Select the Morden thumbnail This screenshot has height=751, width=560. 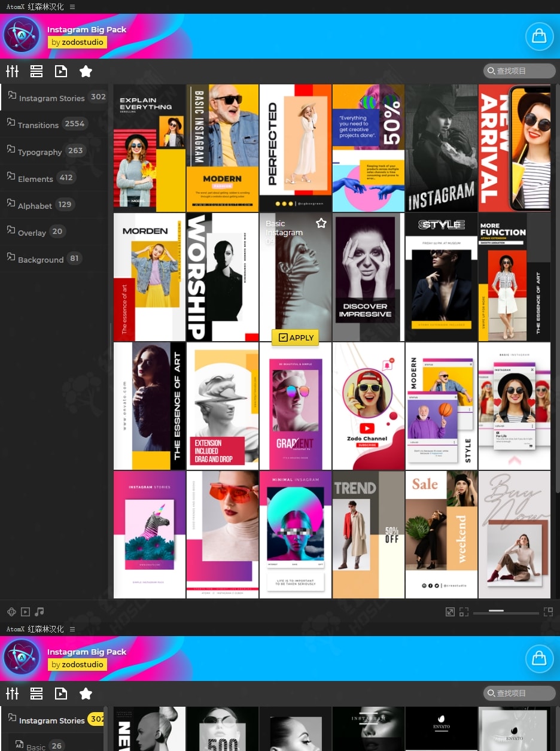[x=150, y=277]
